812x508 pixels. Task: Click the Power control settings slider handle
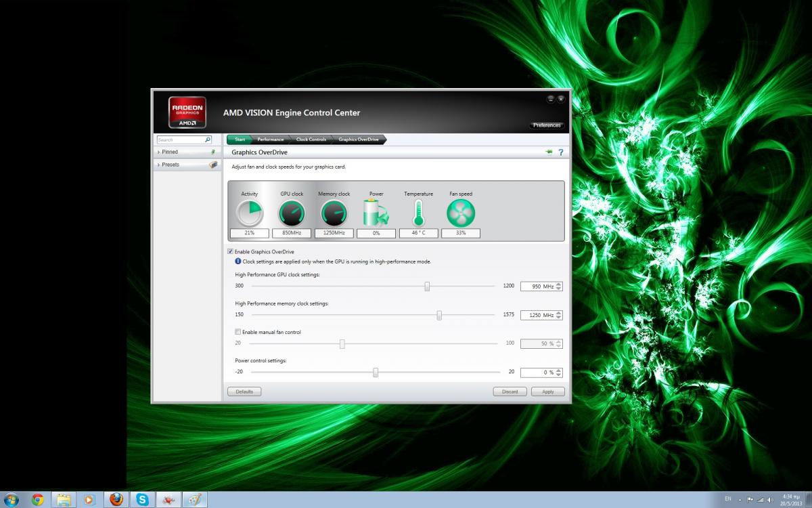(x=376, y=373)
